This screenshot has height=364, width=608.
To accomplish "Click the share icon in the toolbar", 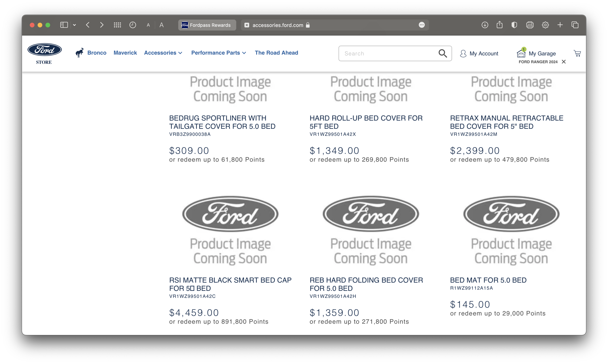I will click(499, 25).
